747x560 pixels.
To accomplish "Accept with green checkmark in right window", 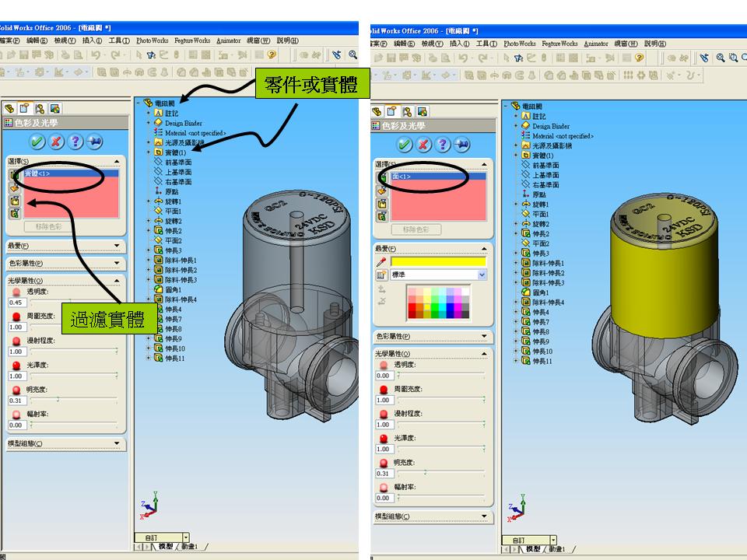I will point(405,145).
